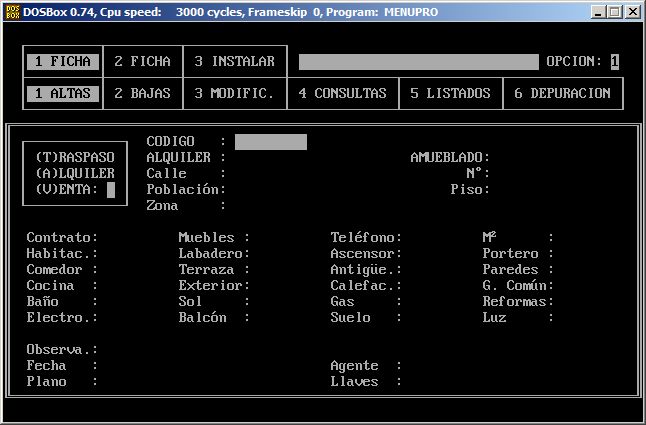
Task: Select the 1 ALTAS submenu option
Action: coord(62,93)
